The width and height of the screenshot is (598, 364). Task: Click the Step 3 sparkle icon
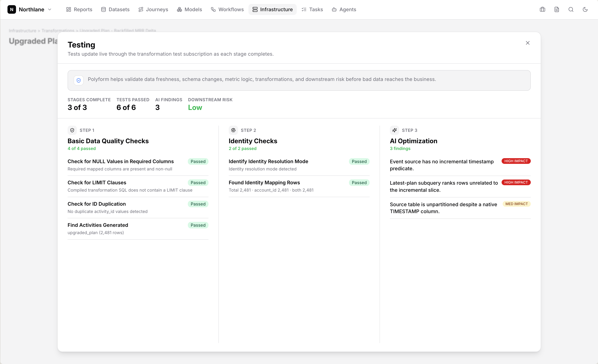[x=394, y=130]
